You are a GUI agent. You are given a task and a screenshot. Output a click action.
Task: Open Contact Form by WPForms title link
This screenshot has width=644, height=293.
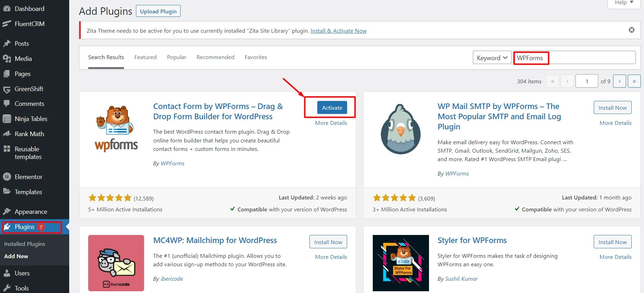pos(218,111)
